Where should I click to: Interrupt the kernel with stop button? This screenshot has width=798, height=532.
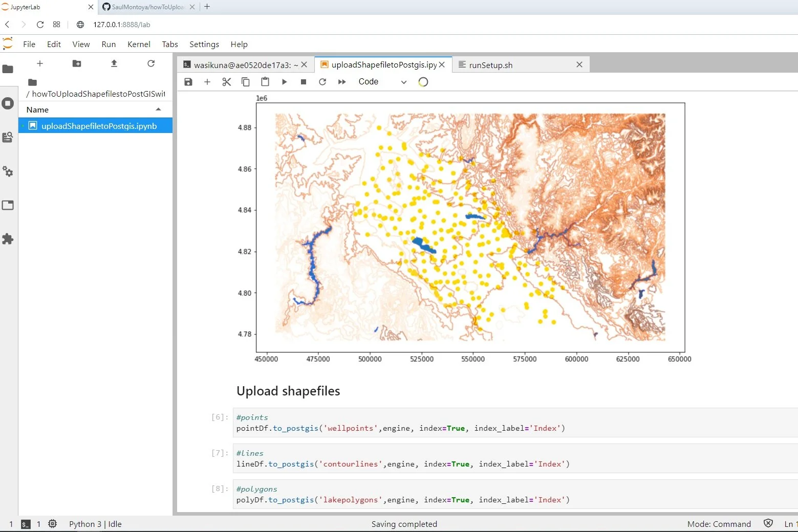pyautogui.click(x=303, y=82)
